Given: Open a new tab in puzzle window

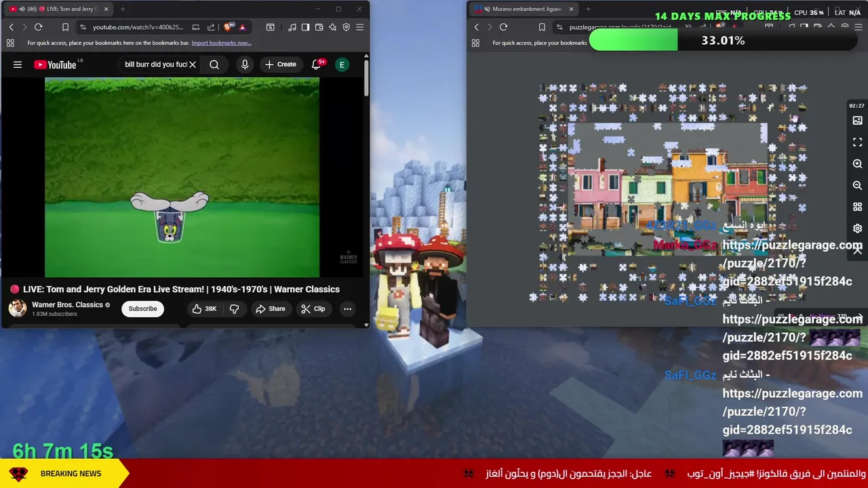Looking at the screenshot, I should point(588,9).
